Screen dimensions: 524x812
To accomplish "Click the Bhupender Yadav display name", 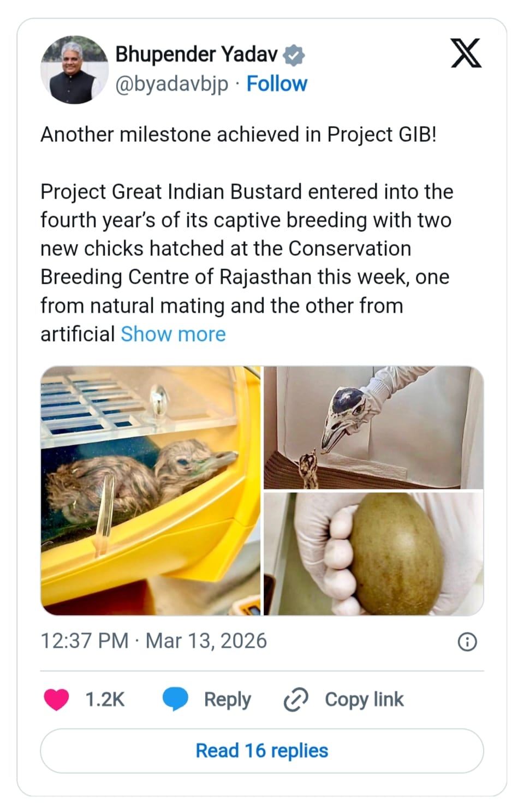I will click(x=196, y=55).
